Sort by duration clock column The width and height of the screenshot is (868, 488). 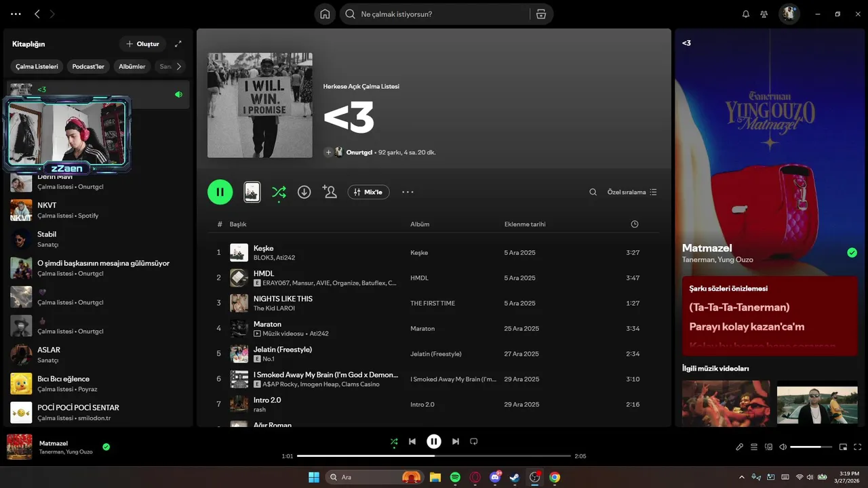(635, 224)
